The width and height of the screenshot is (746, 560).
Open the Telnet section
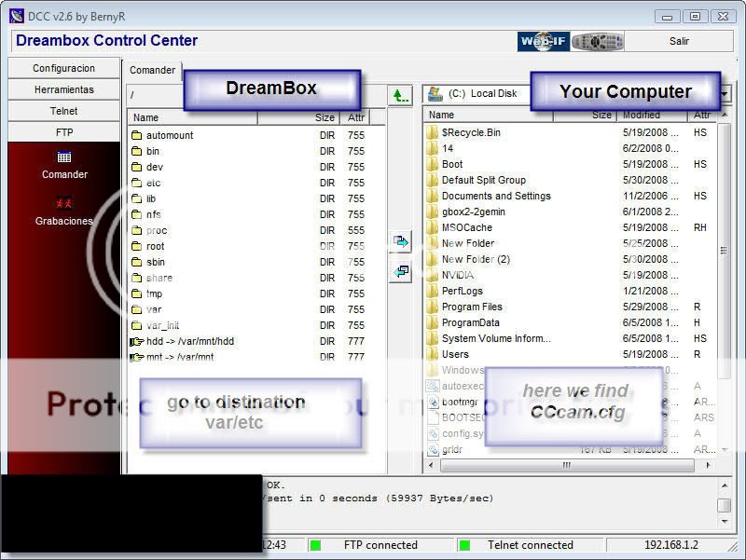point(64,111)
